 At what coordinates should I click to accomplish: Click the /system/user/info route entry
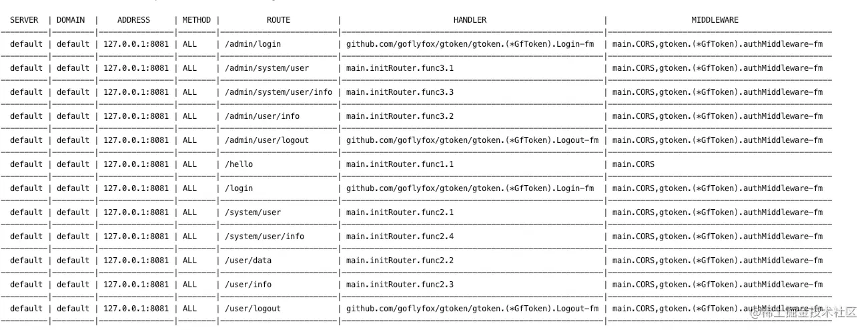point(264,236)
